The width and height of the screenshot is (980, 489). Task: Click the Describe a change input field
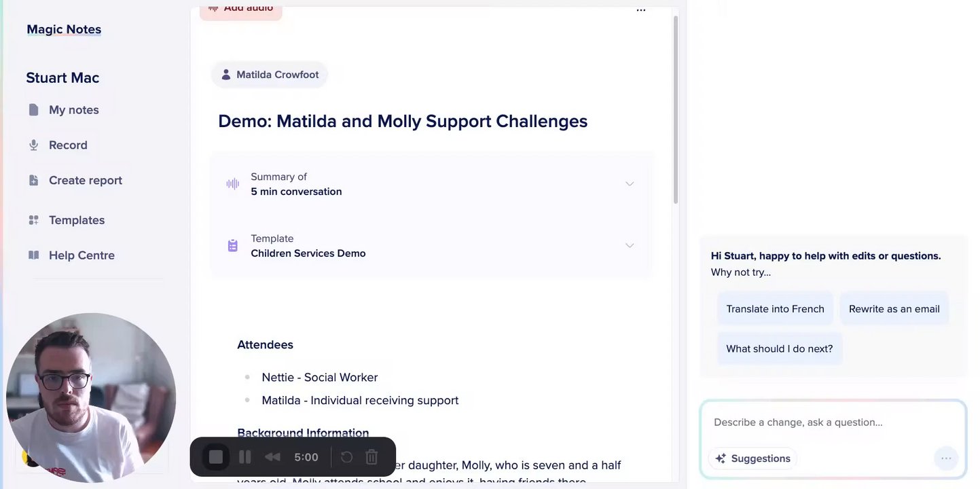[833, 422]
